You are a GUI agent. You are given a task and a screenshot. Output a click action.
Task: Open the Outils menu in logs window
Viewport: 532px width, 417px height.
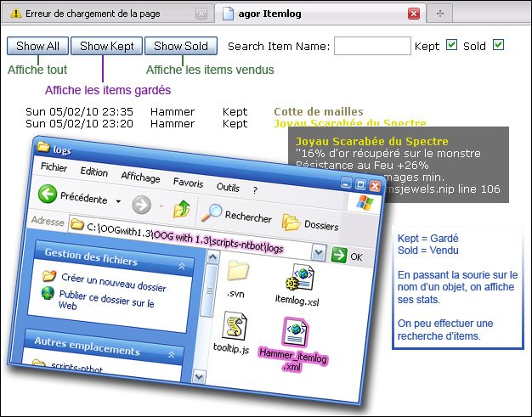click(228, 187)
